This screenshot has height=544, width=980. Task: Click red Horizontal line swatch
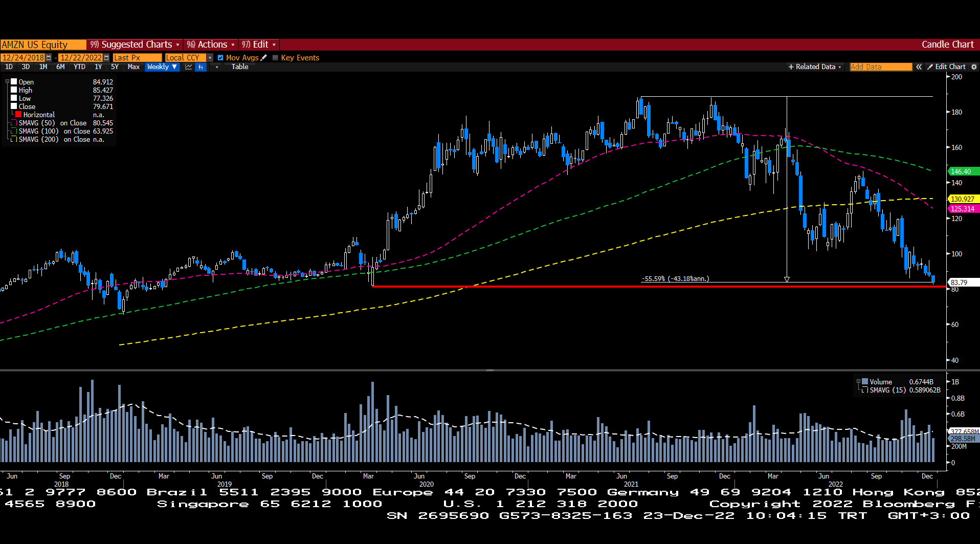coord(18,115)
